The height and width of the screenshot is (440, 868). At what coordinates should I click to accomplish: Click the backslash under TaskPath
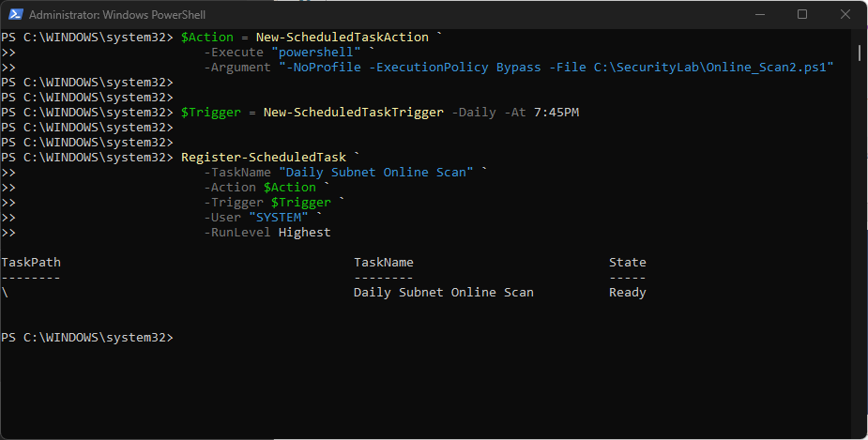pyautogui.click(x=5, y=292)
